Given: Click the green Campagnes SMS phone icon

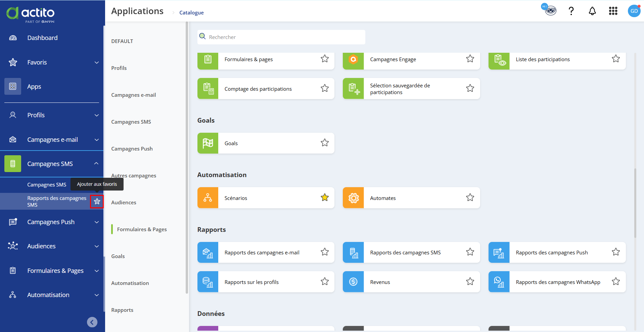Looking at the screenshot, I should [13, 164].
